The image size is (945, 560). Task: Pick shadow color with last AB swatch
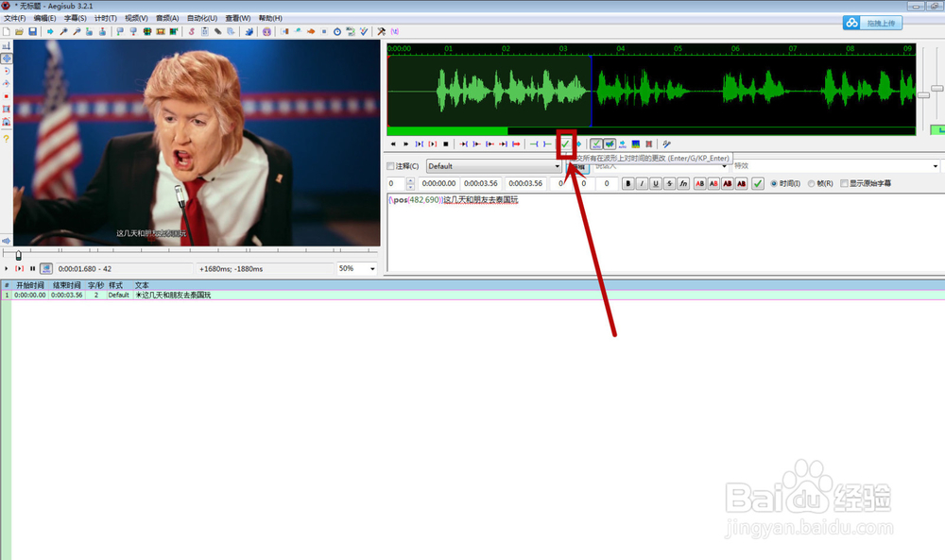click(x=741, y=183)
